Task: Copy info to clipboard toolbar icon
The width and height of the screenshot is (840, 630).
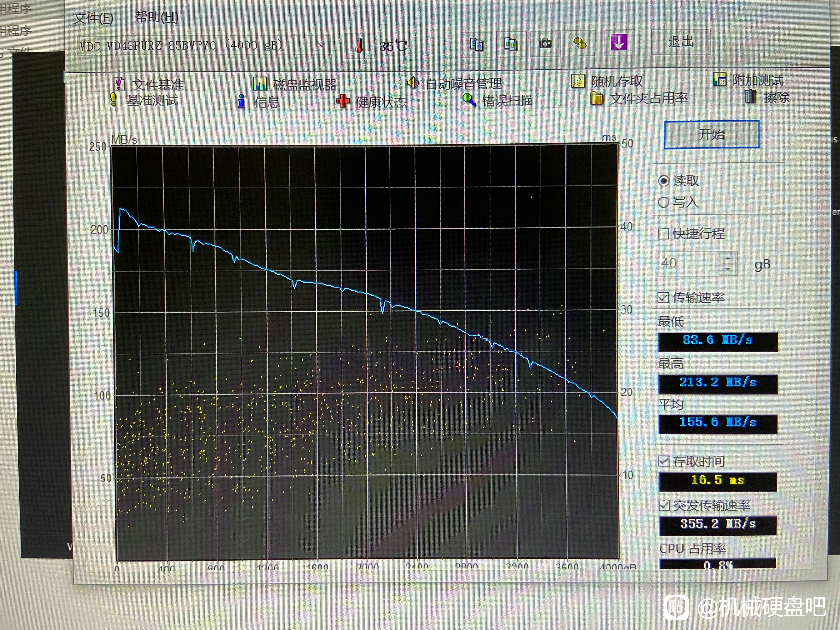Action: tap(477, 44)
